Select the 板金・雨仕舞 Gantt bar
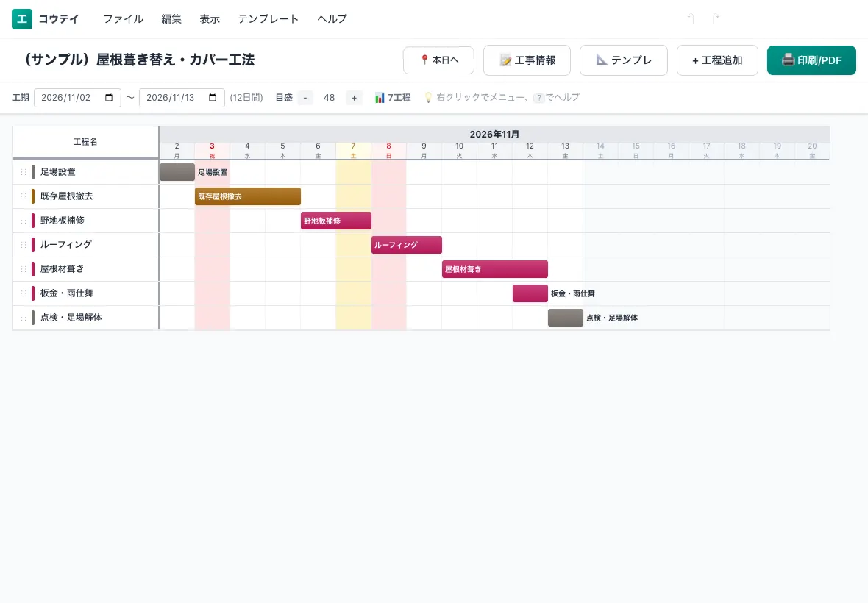Viewport: 868px width, 603px height. click(530, 293)
